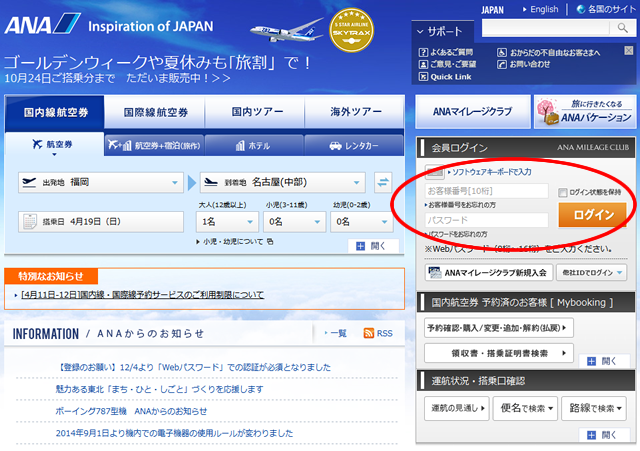Click お客様番号をお忘れの方 link
This screenshot has height=451, width=640.
tap(460, 205)
